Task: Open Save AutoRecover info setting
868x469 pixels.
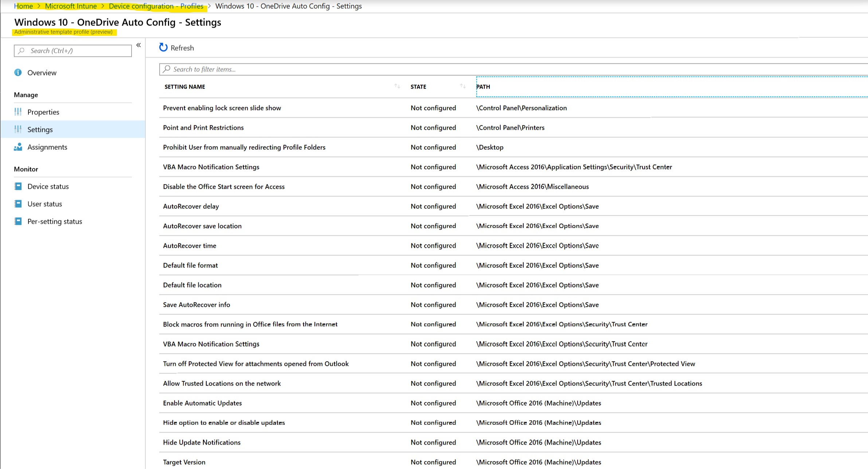Action: point(196,305)
